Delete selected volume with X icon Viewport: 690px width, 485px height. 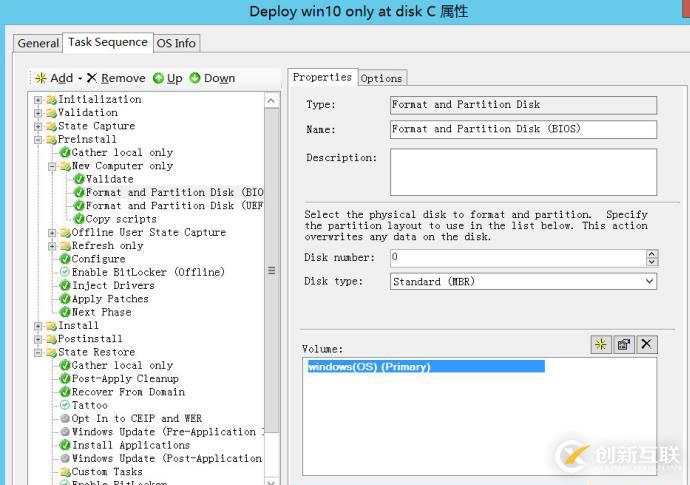646,344
